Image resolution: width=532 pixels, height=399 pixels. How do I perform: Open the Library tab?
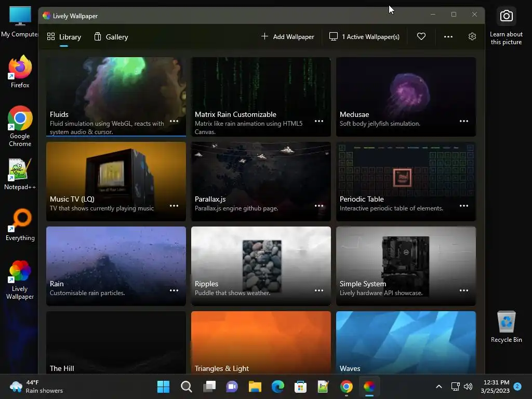pyautogui.click(x=64, y=37)
